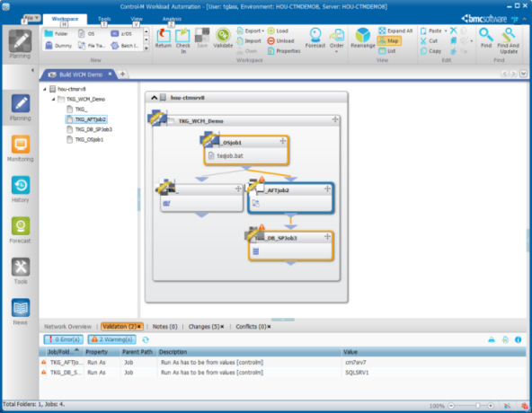
Task: Click the Copy icon
Action: point(430,51)
